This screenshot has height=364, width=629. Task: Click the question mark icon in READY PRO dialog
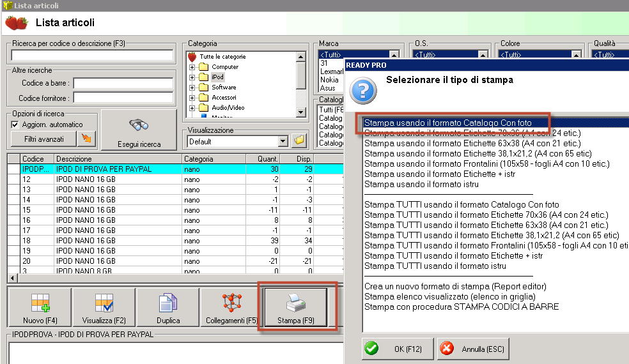click(x=363, y=91)
